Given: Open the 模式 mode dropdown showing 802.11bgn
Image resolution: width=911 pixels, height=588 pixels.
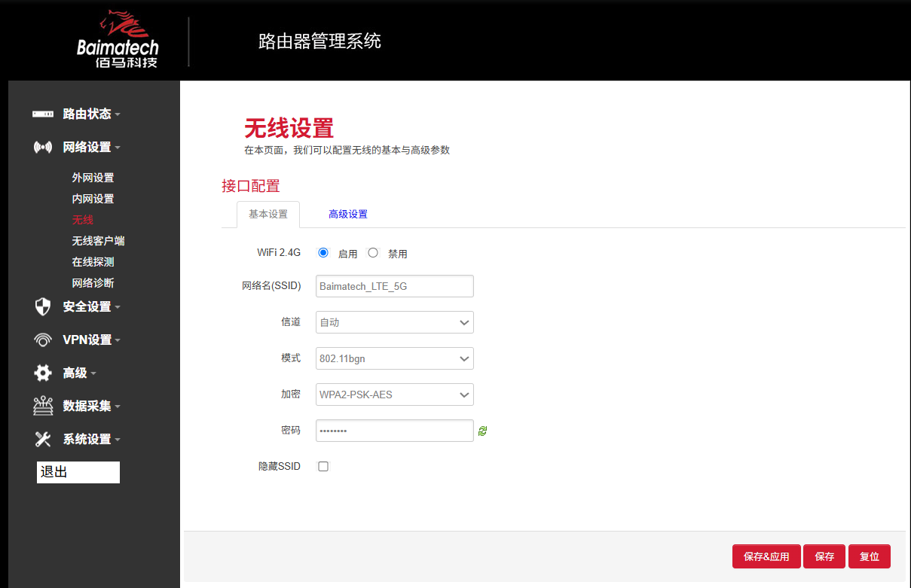Looking at the screenshot, I should pos(394,358).
